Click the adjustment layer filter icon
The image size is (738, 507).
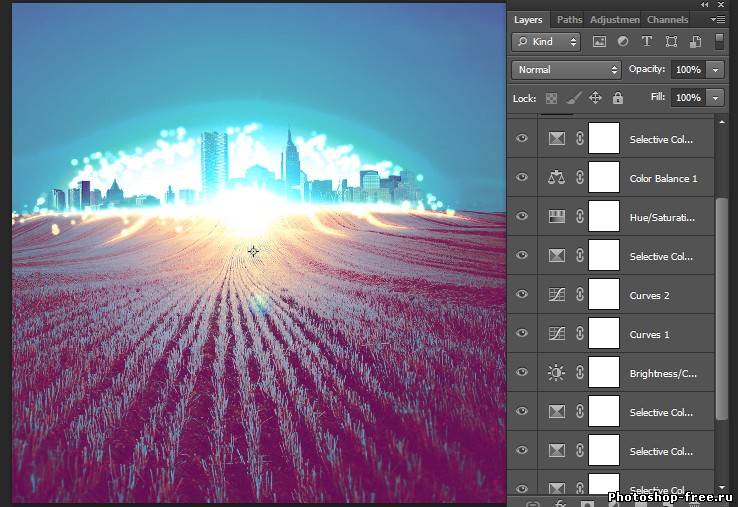pyautogui.click(x=623, y=42)
